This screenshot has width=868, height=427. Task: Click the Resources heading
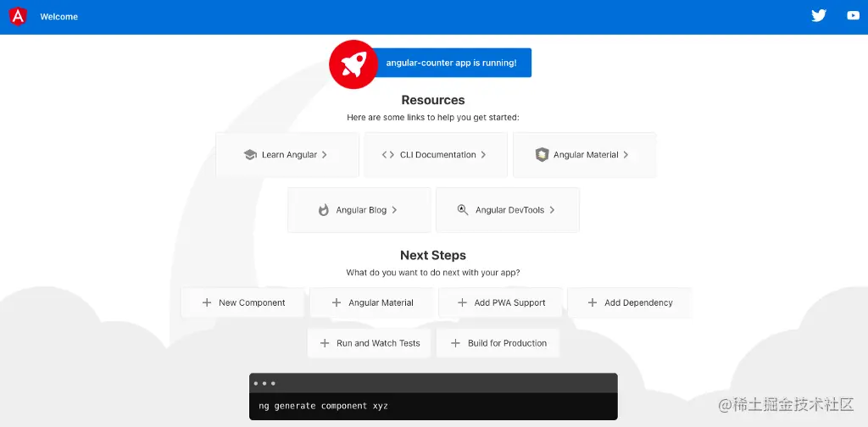pos(433,100)
